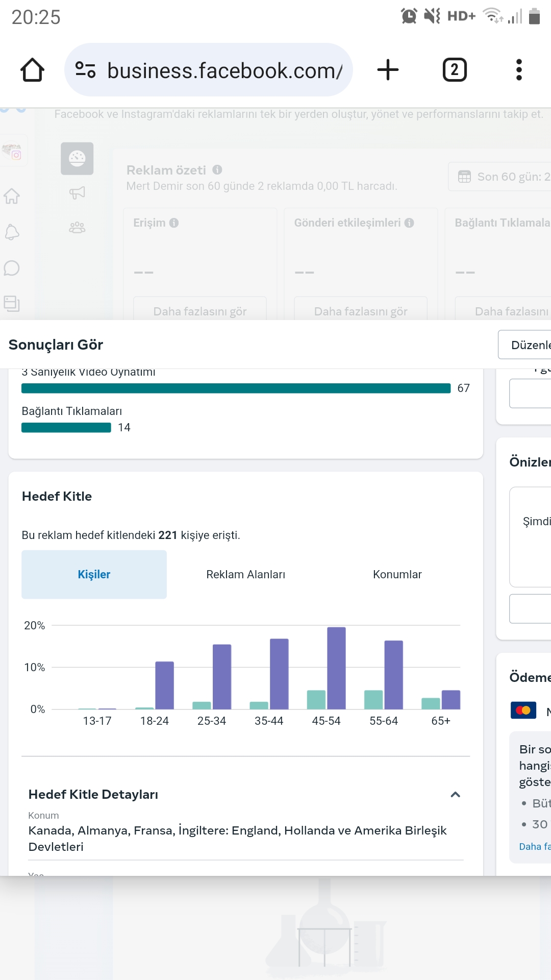Click the Düzenle button

click(x=525, y=345)
